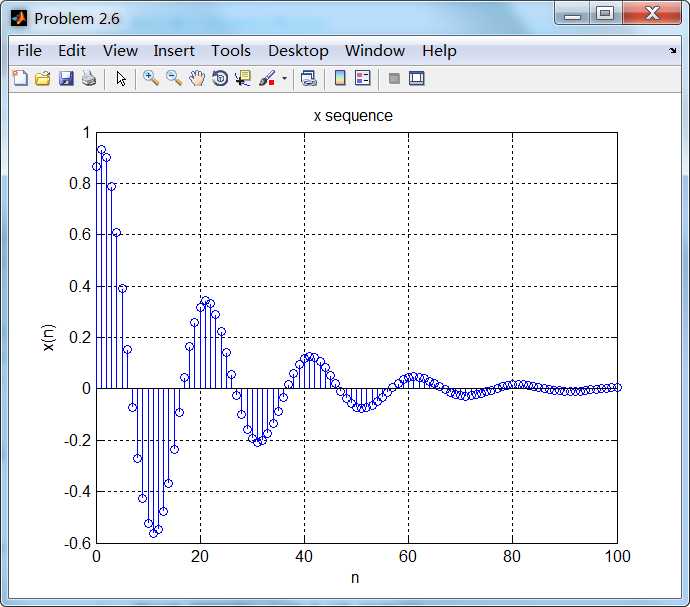Click the highest stem marker near 0.93

coord(102,150)
